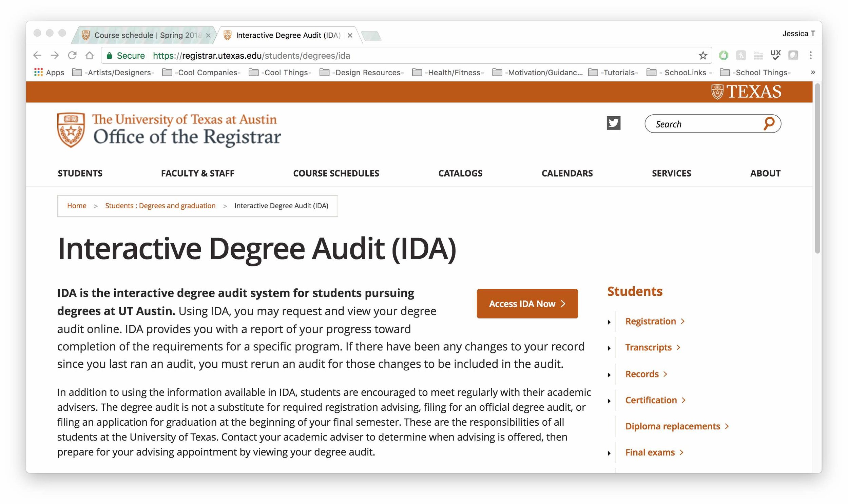Click the Jessica T profile name
Screen dimensions: 848x504
pyautogui.click(x=798, y=34)
